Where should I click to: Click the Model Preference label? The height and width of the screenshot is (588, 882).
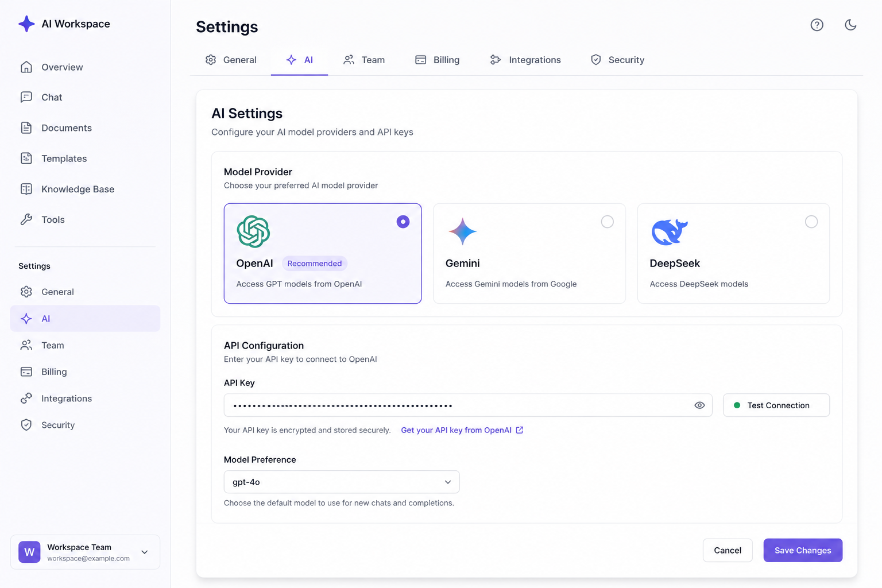(x=260, y=460)
